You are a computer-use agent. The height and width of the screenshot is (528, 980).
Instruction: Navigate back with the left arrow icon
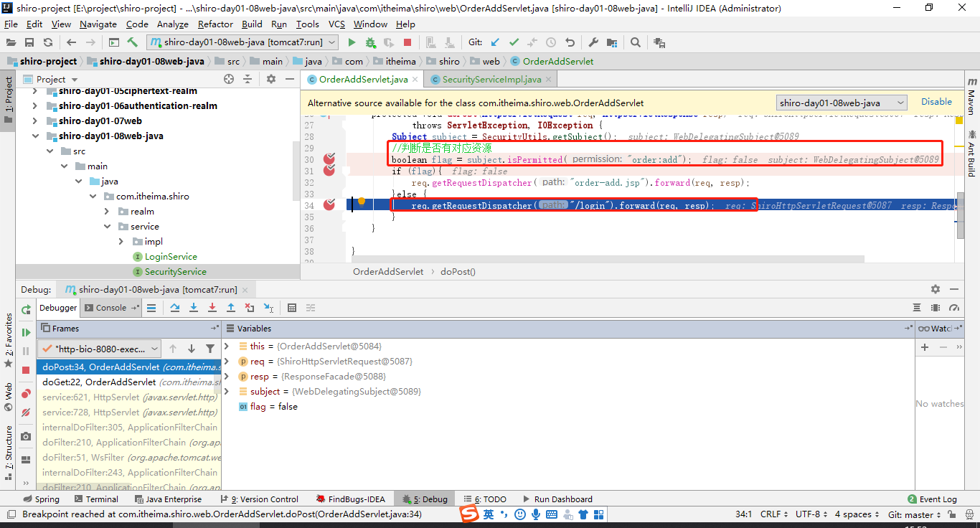(71, 42)
